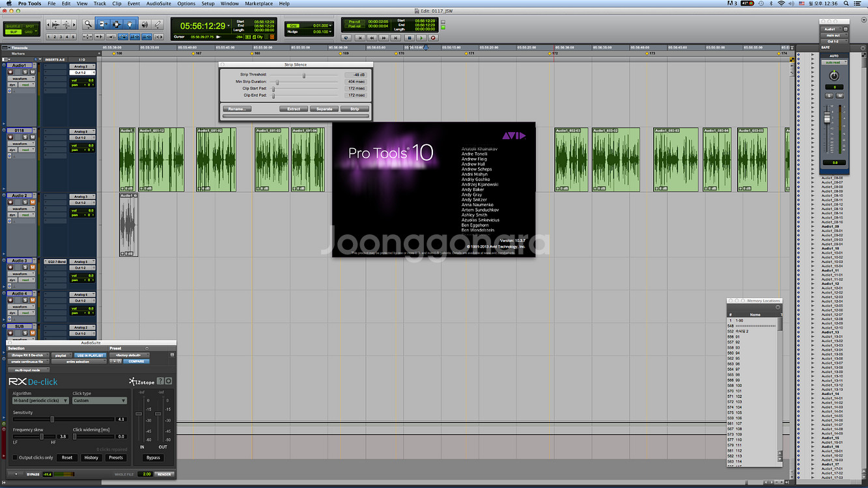The image size is (868, 488).
Task: Select the Trim tool
Action: click(x=104, y=23)
